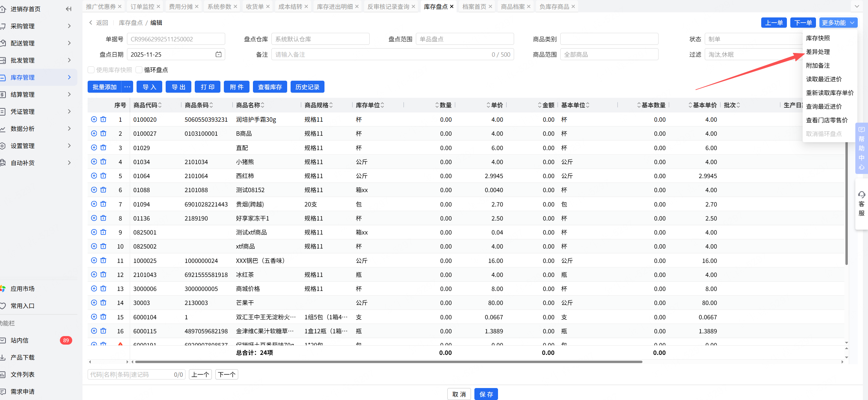Viewport: 868px width, 400px height.
Task: Click the ellipsis button next to 批量添加
Action: click(x=127, y=87)
